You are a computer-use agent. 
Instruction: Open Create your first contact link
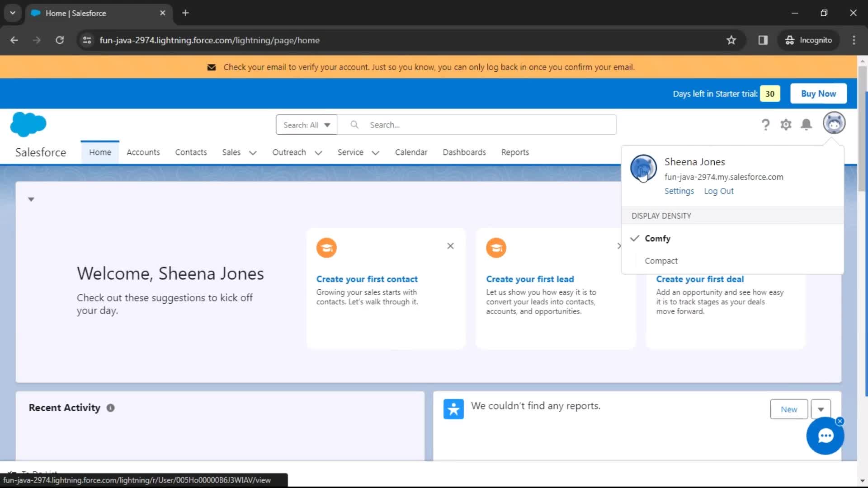[367, 279]
